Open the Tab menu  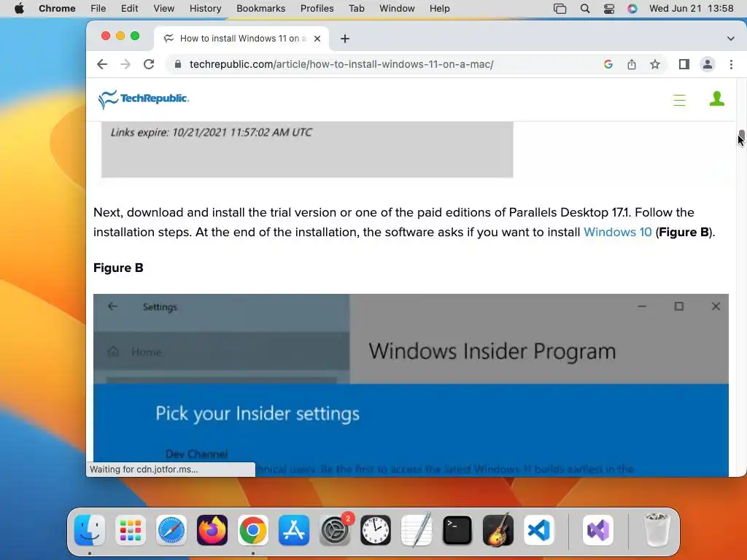coord(356,9)
